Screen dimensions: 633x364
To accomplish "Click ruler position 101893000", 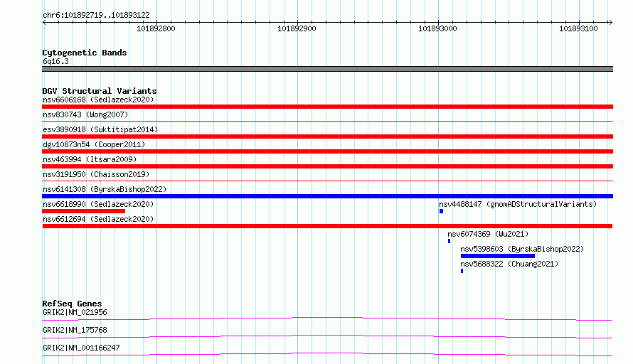I will 437,28.
